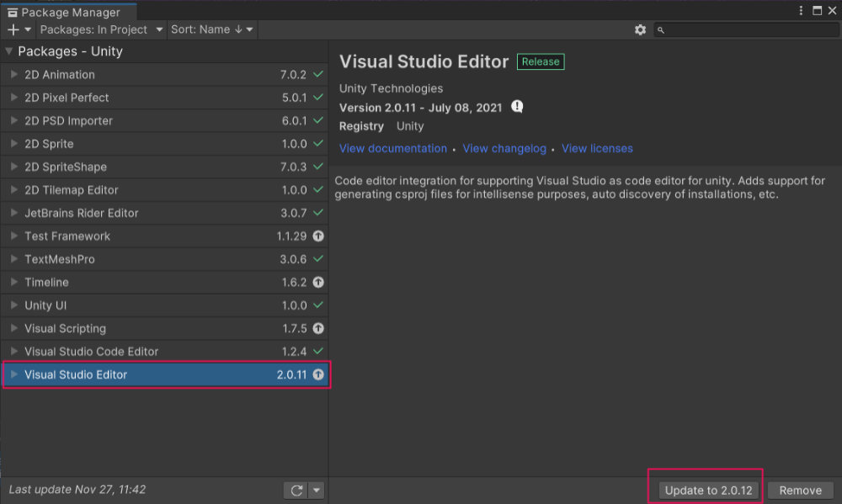Open the advanced settings gear
842x504 pixels.
(640, 30)
